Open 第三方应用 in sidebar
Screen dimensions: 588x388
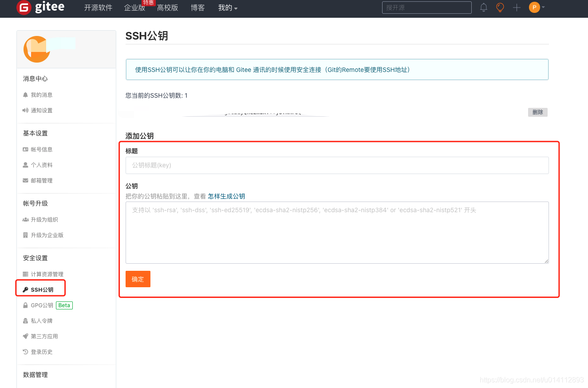pyautogui.click(x=44, y=337)
